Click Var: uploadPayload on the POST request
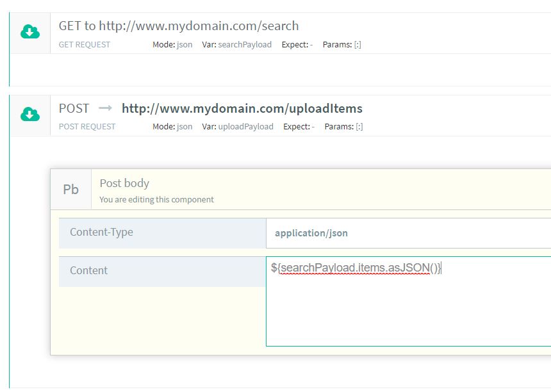The image size is (551, 392). [x=238, y=127]
